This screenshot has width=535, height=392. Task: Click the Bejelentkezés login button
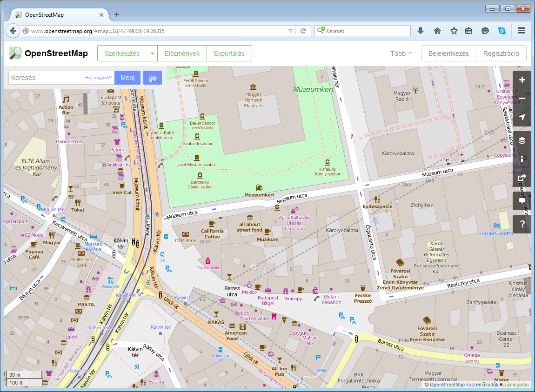[x=448, y=53]
